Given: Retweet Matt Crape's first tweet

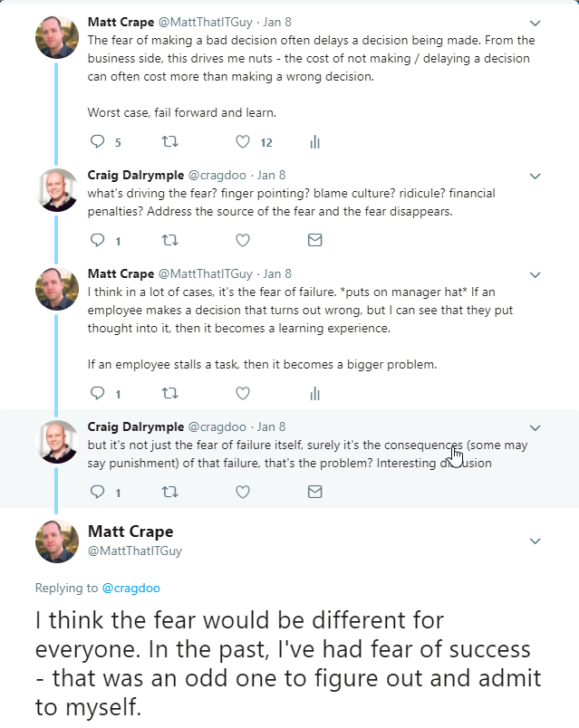Looking at the screenshot, I should [x=169, y=142].
